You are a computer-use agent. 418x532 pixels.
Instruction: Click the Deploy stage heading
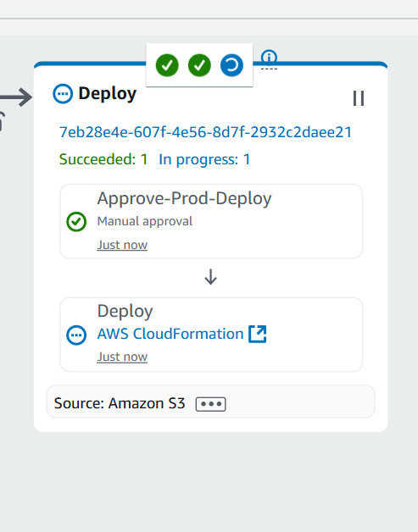(108, 94)
